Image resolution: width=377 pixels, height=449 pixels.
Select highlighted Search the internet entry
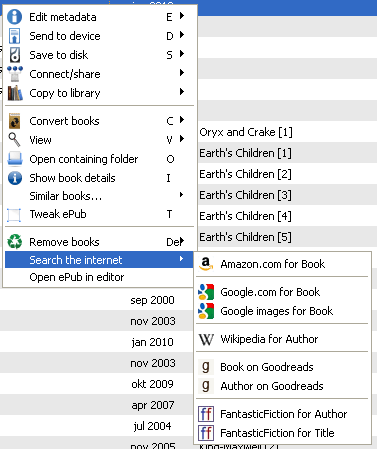99,260
